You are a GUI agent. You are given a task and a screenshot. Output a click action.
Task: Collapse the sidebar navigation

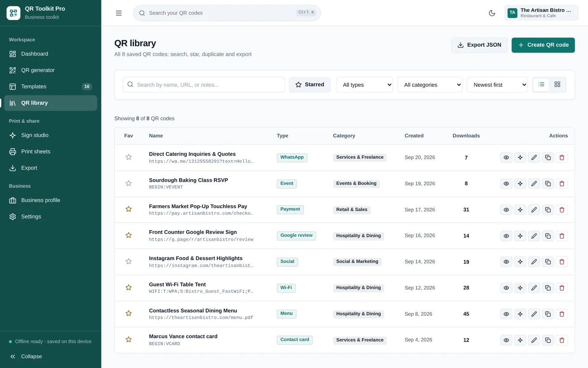coord(50,357)
